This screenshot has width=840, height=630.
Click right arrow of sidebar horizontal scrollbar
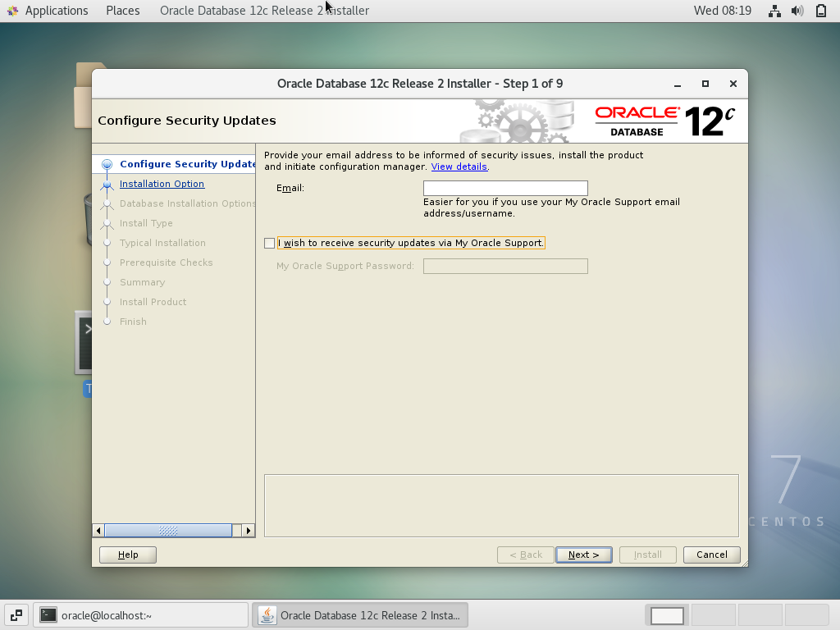[x=248, y=531]
